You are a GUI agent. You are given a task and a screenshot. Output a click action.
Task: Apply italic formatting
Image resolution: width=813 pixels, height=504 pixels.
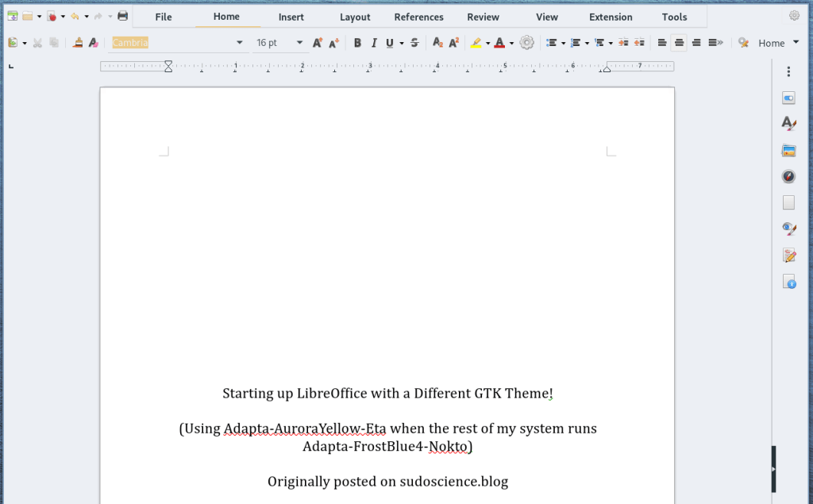click(x=374, y=43)
